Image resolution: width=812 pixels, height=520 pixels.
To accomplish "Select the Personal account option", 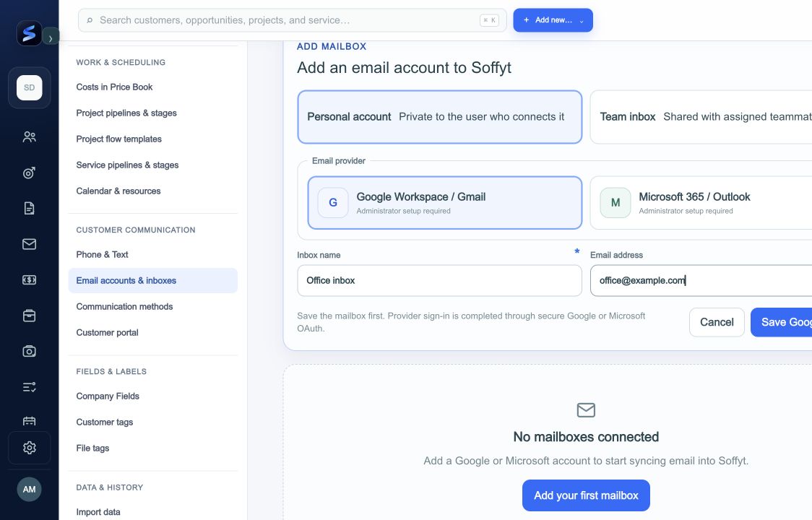I will [x=440, y=117].
